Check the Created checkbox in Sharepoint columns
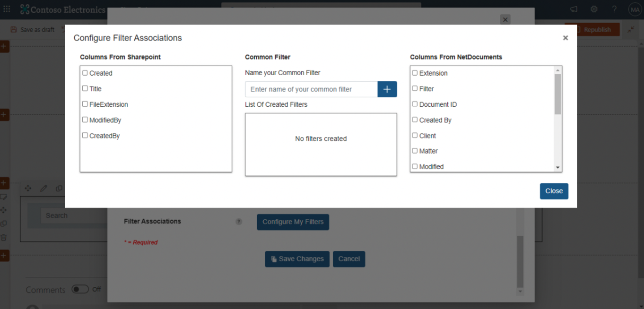The width and height of the screenshot is (644, 309). [85, 73]
